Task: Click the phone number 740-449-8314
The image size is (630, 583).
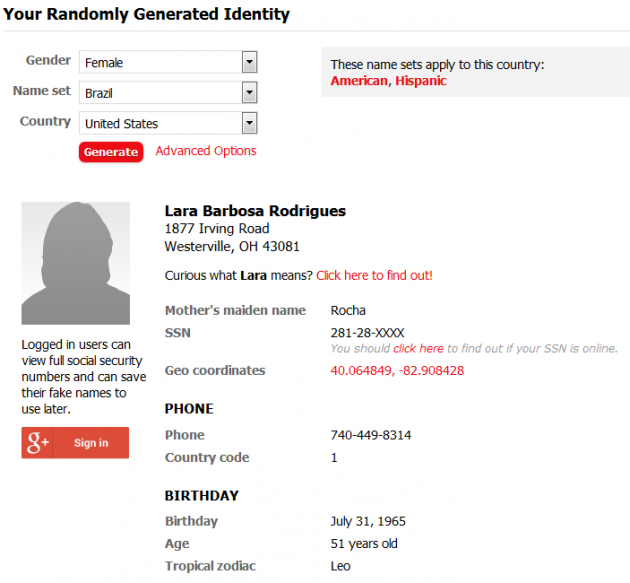Action: click(x=371, y=436)
